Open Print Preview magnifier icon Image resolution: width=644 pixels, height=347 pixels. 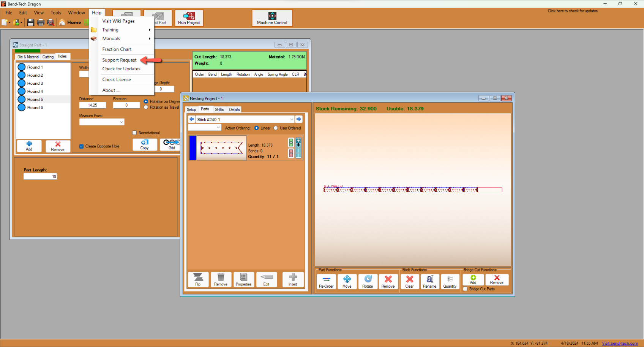pyautogui.click(x=51, y=22)
